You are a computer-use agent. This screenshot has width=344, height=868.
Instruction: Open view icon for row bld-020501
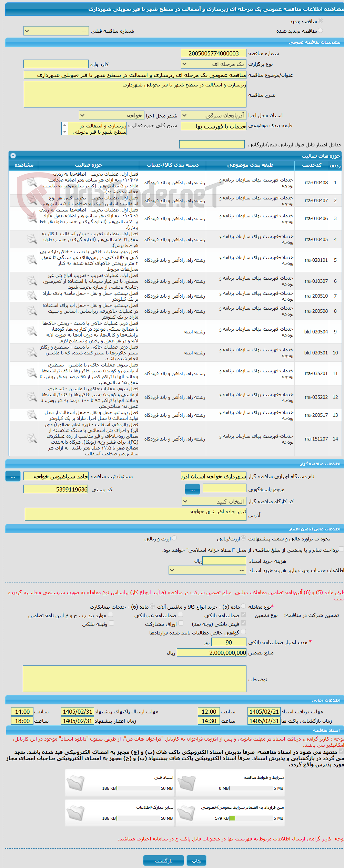(x=32, y=352)
